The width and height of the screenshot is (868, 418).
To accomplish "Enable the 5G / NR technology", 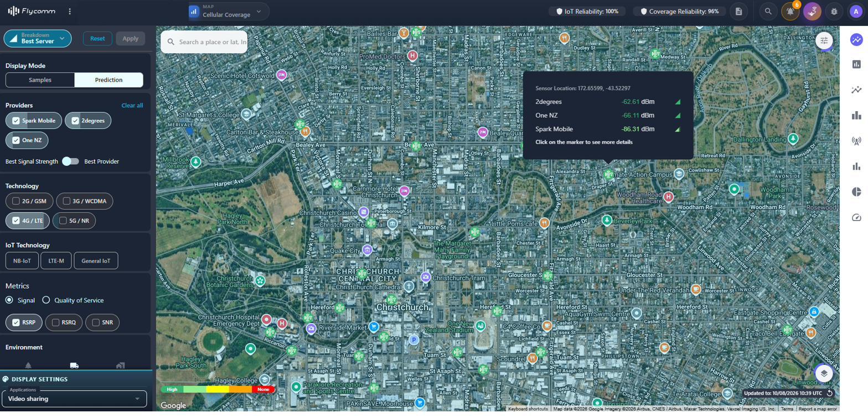I will (x=74, y=221).
